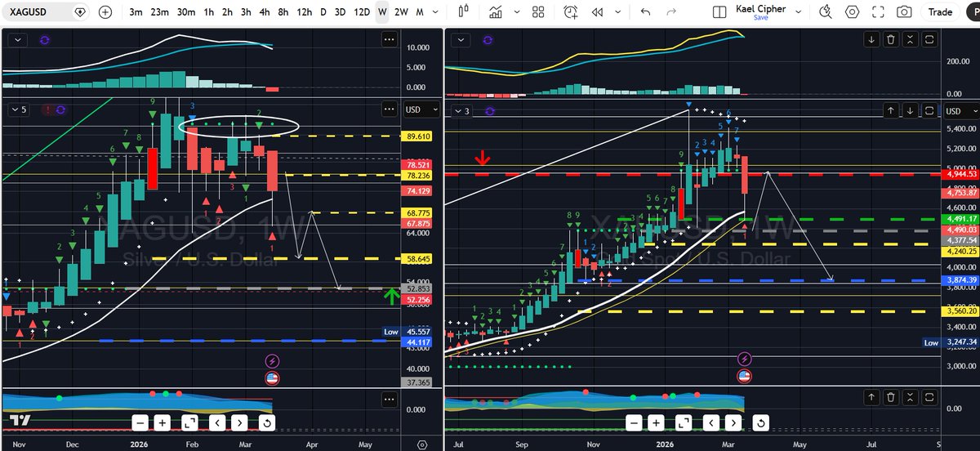
Task: Open the candlestick chart type selector
Action: (x=465, y=12)
